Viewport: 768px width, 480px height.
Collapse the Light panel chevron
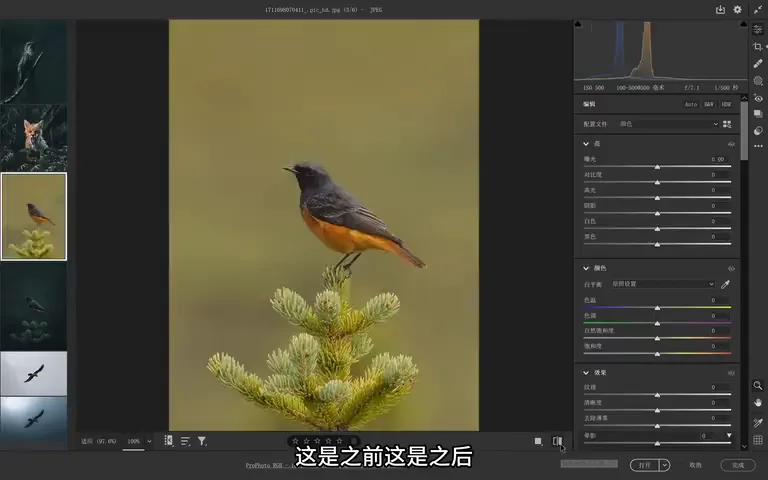tap(586, 144)
